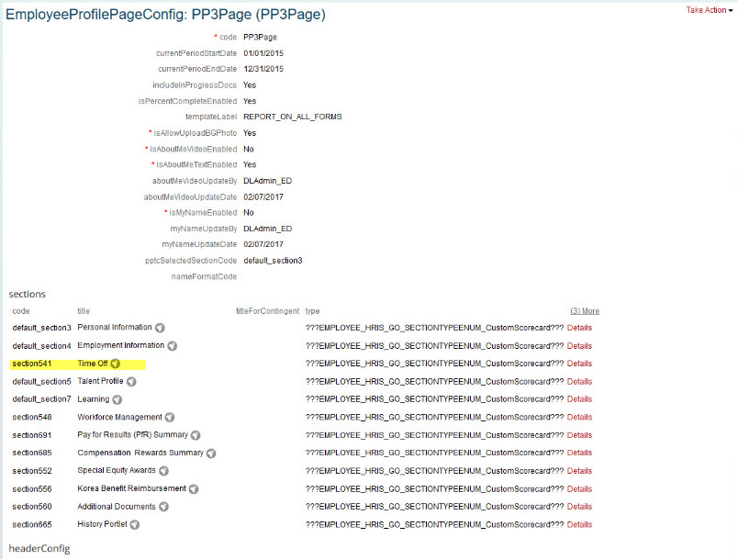The width and height of the screenshot is (738, 560).
Task: Click the title column header
Action: pyautogui.click(x=84, y=311)
